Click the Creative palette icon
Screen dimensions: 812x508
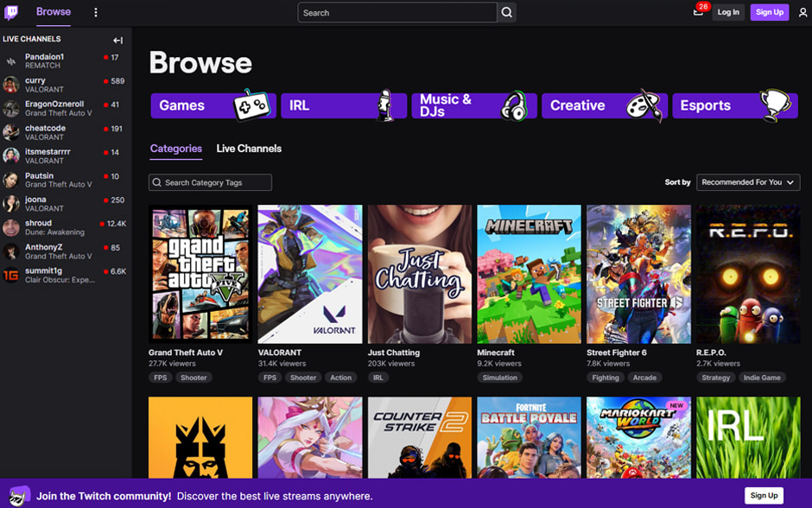pos(644,105)
